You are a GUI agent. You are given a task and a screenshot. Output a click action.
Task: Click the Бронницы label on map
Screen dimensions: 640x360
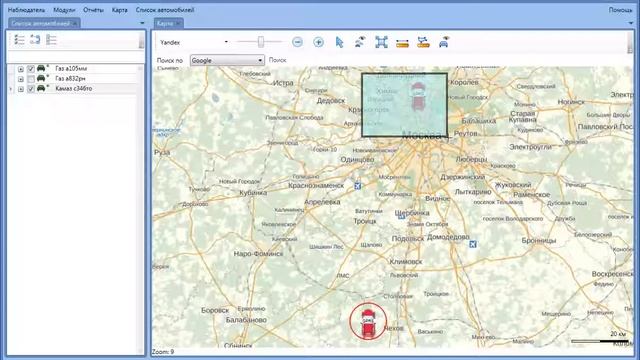point(539,241)
